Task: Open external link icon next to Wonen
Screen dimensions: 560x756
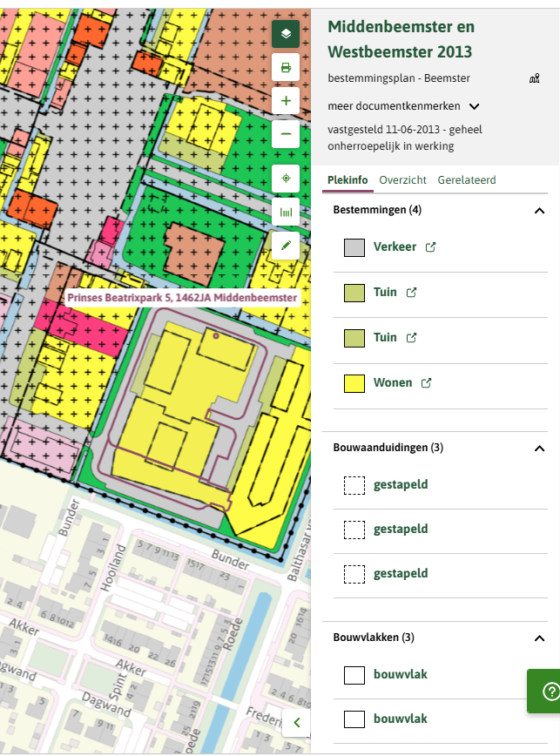Action: click(x=426, y=383)
